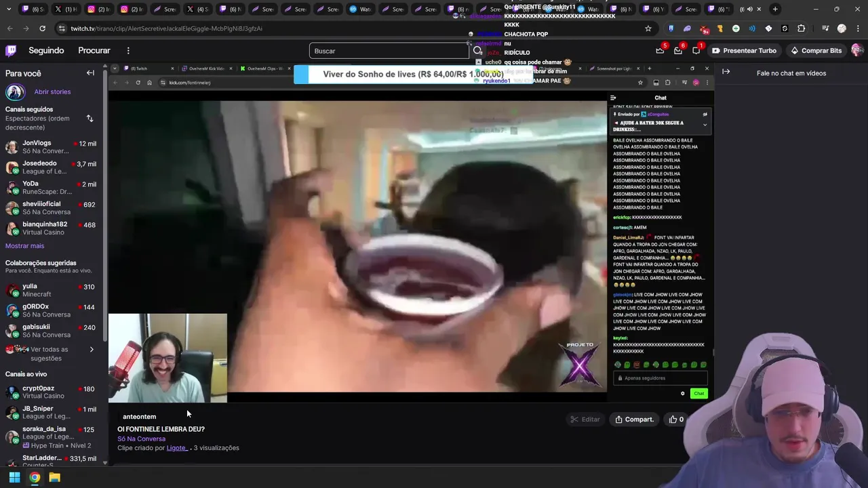The image size is (868, 488).
Task: Open the whispers chat bubble icon
Action: click(x=696, y=50)
